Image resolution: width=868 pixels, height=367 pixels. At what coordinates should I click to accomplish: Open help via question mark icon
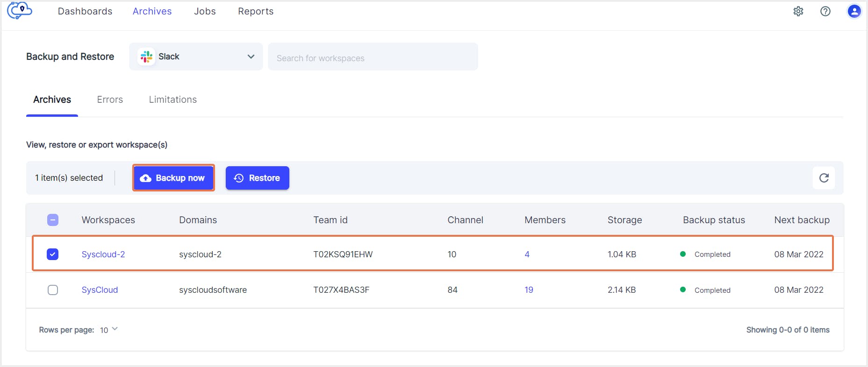pyautogui.click(x=825, y=11)
